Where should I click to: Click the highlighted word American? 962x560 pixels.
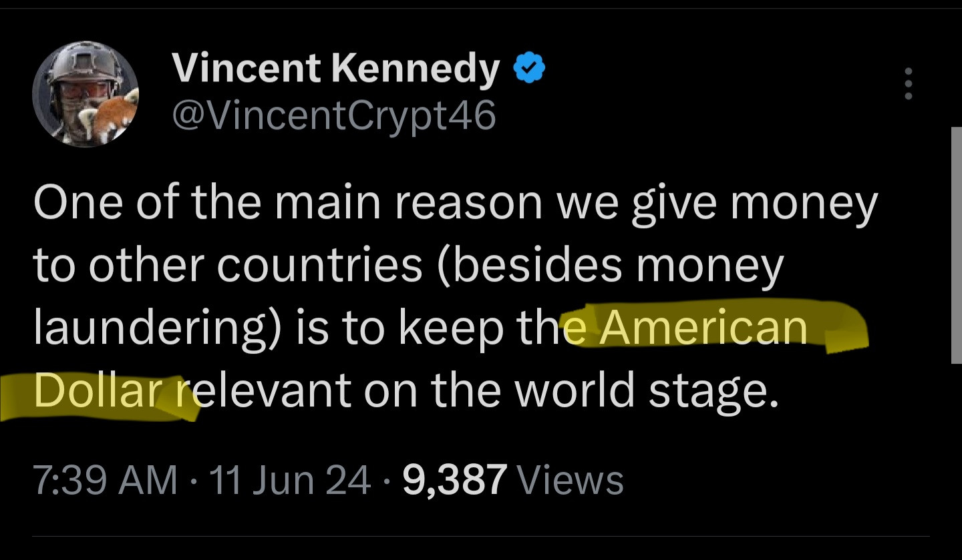[x=703, y=328]
